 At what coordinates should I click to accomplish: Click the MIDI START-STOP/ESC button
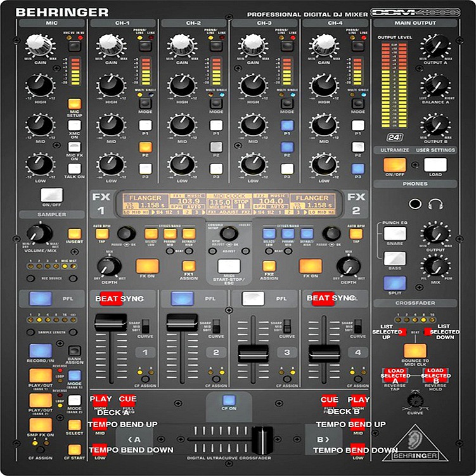(x=229, y=266)
